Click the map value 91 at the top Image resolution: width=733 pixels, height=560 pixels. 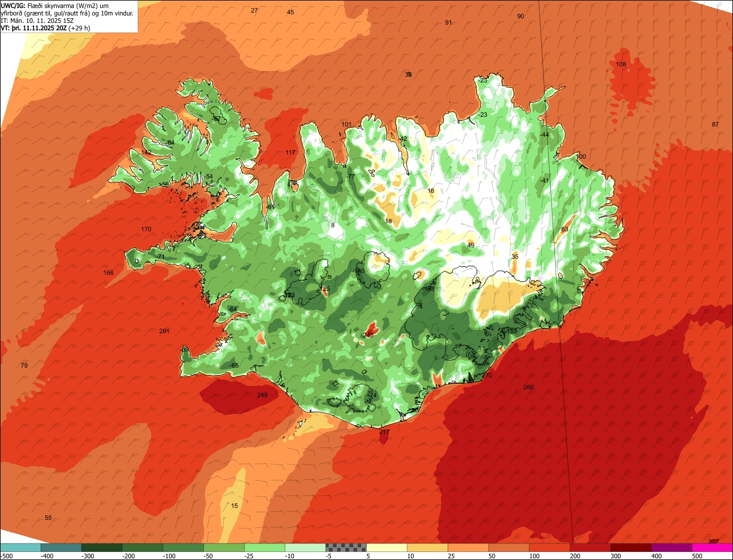coord(448,22)
